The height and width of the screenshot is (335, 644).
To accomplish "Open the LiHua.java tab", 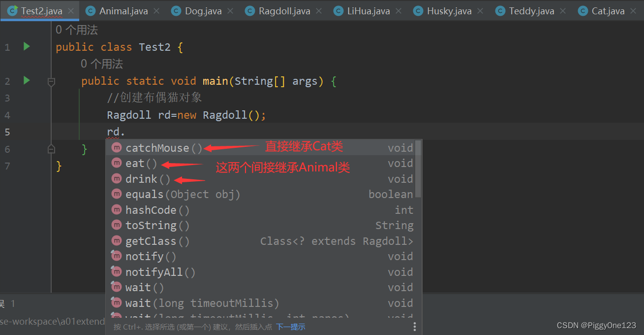I will 368,11.
